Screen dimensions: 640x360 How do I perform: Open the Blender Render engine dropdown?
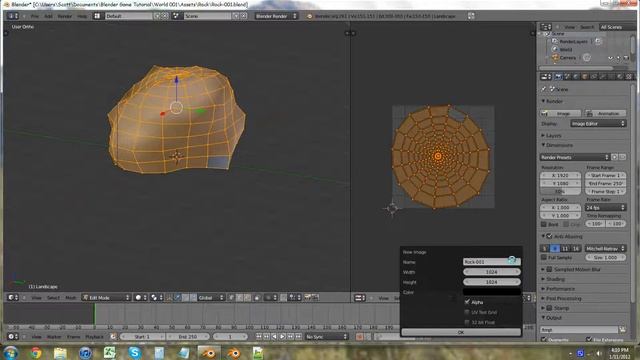coord(276,16)
